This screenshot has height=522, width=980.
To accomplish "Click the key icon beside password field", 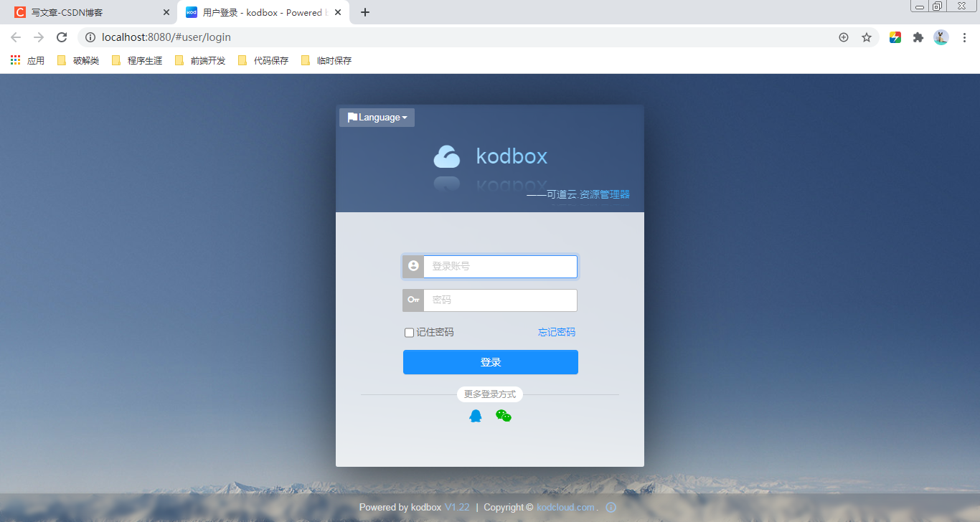I will pos(413,300).
